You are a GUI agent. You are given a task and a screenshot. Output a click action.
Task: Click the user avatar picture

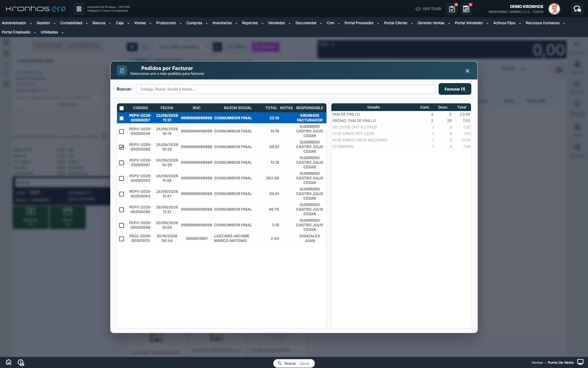(554, 9)
